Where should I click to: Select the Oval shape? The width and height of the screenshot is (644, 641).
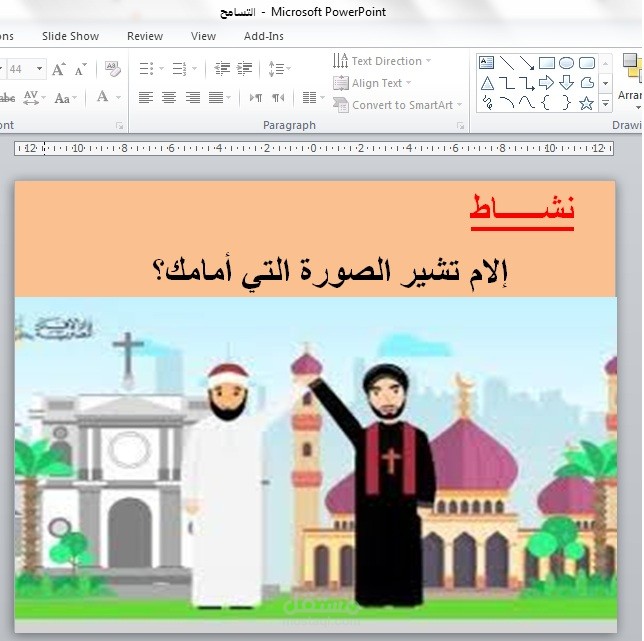coord(567,63)
